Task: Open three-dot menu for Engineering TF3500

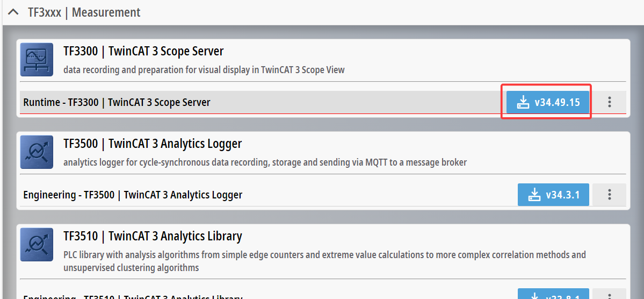Action: pos(609,195)
